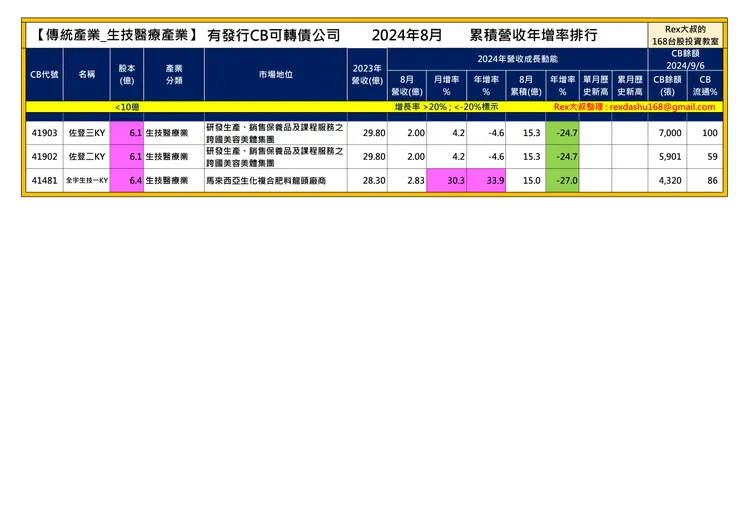The image size is (740, 523).
Task: Click the Rex大叔的168台股投資教室 label
Action: (685, 35)
